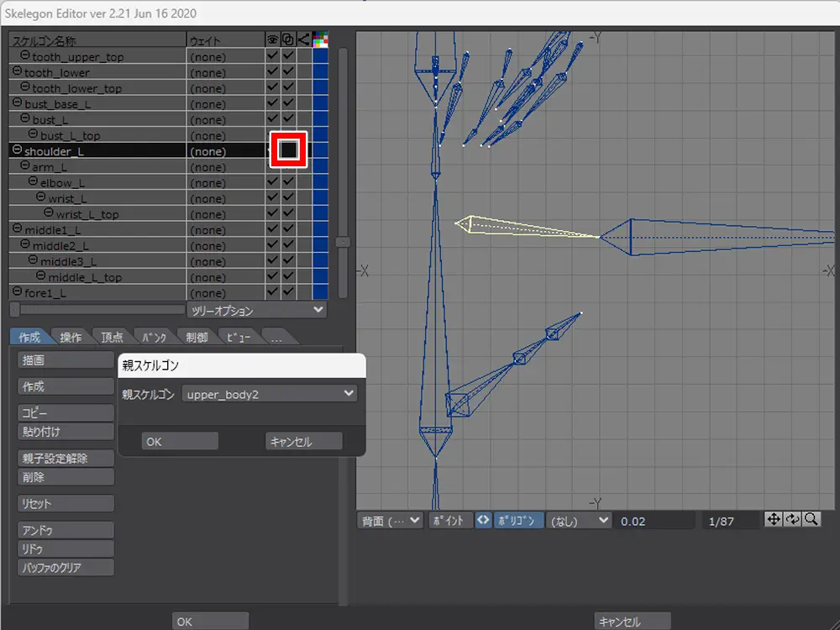The image size is (840, 630).
Task: Toggle visibility checkmark for tooth_lower
Action: point(272,72)
